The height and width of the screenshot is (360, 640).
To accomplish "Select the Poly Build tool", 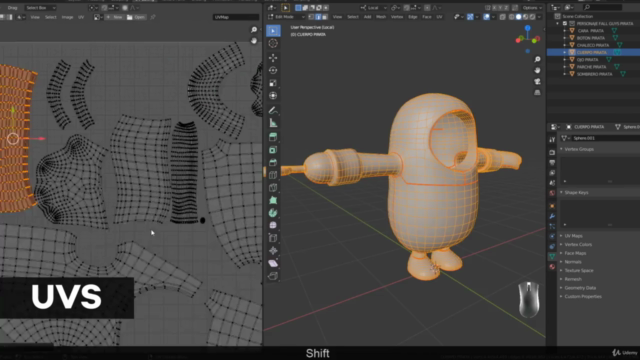I will (273, 200).
